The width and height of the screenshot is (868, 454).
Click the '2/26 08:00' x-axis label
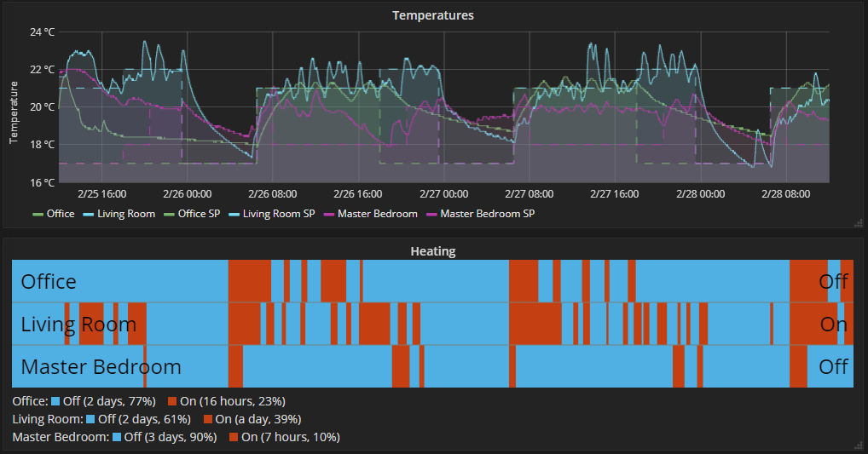coord(272,194)
